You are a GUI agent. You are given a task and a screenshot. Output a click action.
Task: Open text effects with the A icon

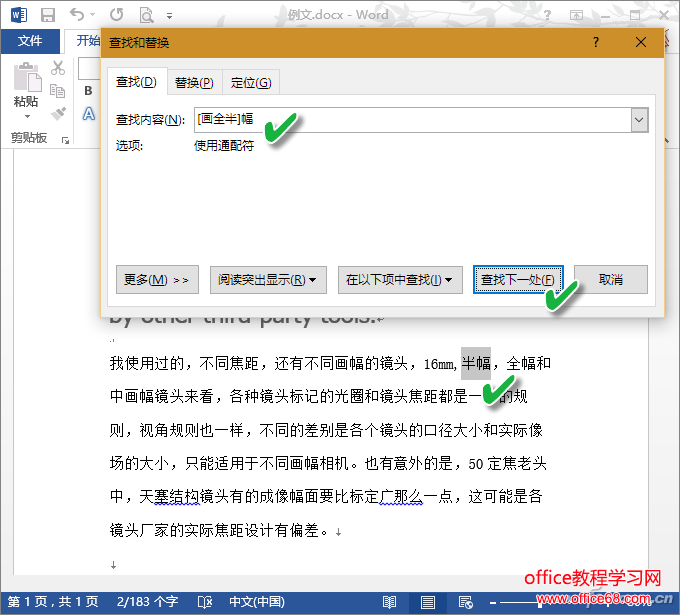(88, 114)
